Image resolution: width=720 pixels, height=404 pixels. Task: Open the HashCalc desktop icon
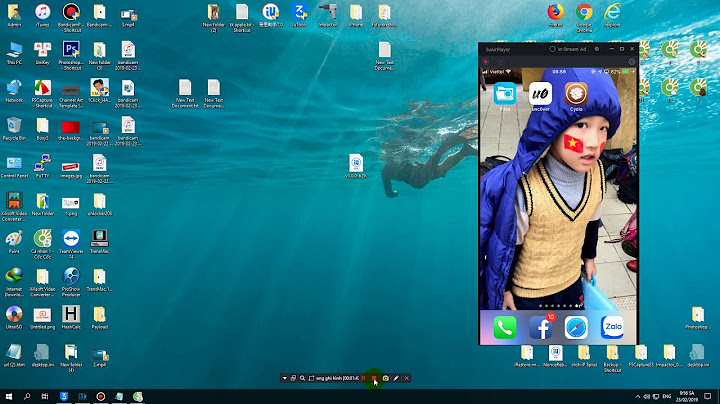[71, 318]
